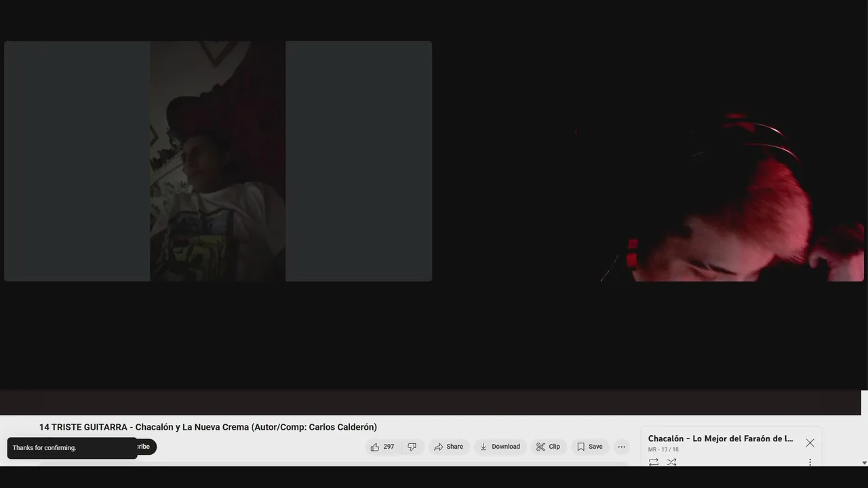This screenshot has width=868, height=488.
Task: Share the video
Action: point(449,447)
